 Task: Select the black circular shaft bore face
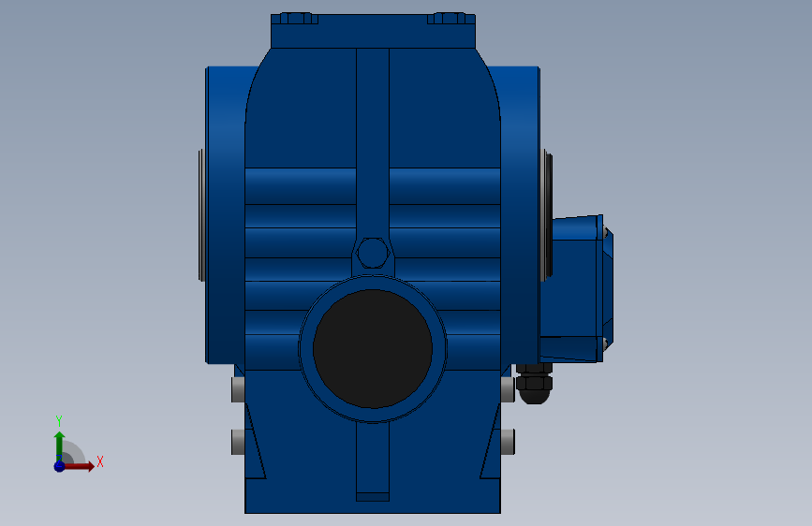pyautogui.click(x=373, y=349)
